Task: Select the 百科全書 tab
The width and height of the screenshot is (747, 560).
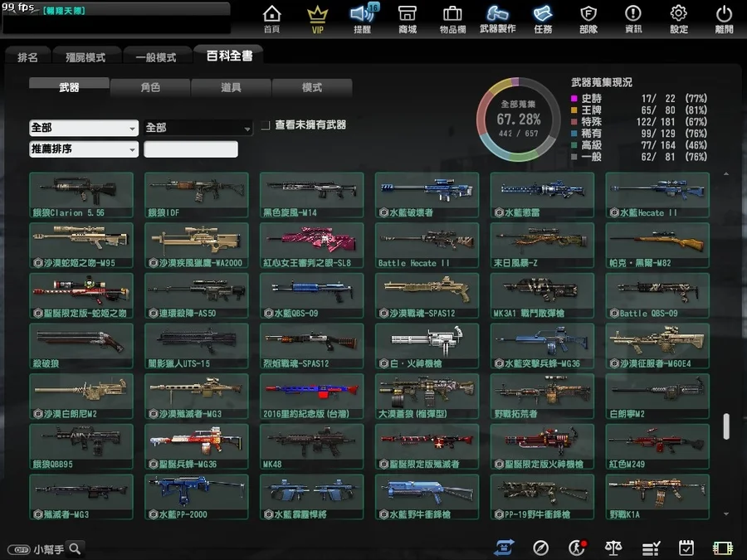Action: 229,56
